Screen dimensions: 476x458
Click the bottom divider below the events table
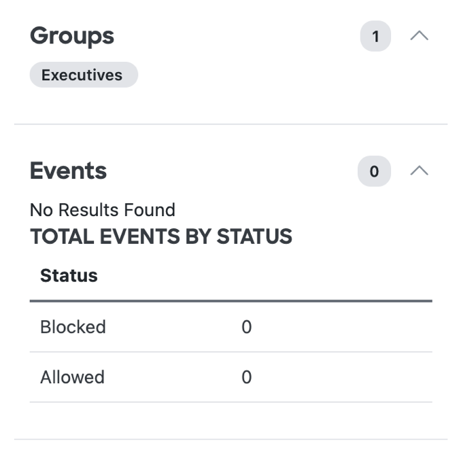[x=231, y=439]
